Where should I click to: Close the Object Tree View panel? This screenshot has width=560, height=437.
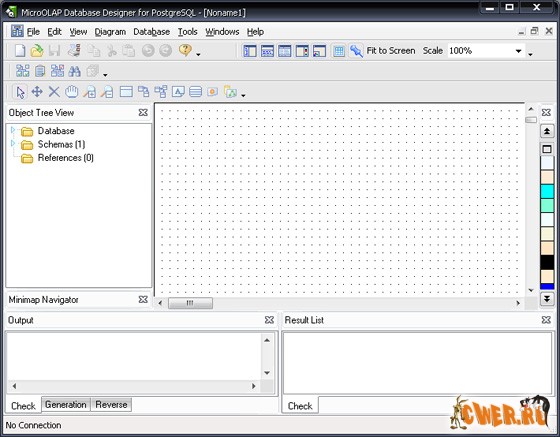(143, 112)
